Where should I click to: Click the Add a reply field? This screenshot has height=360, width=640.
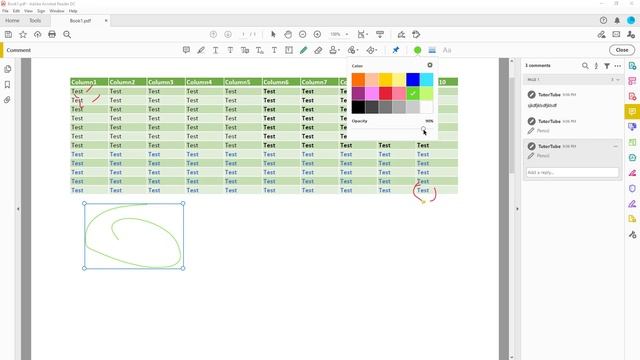pyautogui.click(x=572, y=172)
